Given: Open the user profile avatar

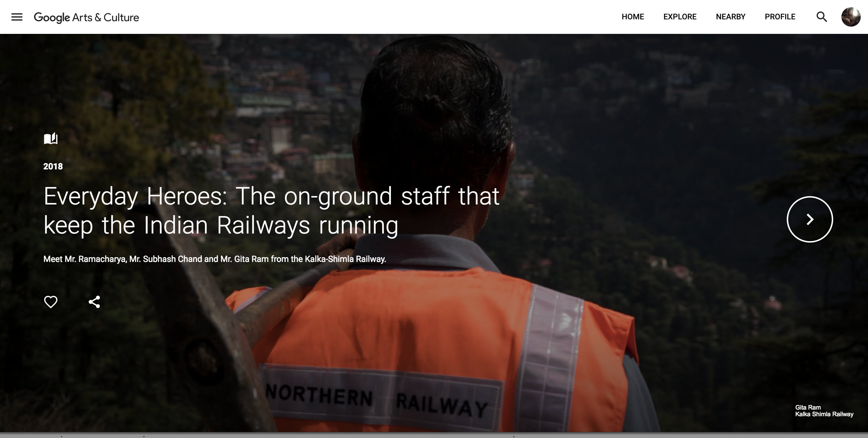Looking at the screenshot, I should pos(851,17).
